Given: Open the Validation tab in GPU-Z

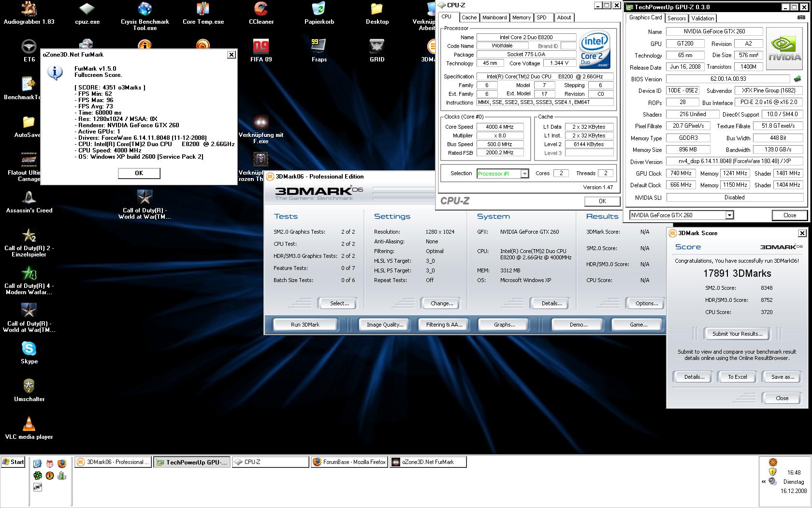Looking at the screenshot, I should [x=703, y=18].
